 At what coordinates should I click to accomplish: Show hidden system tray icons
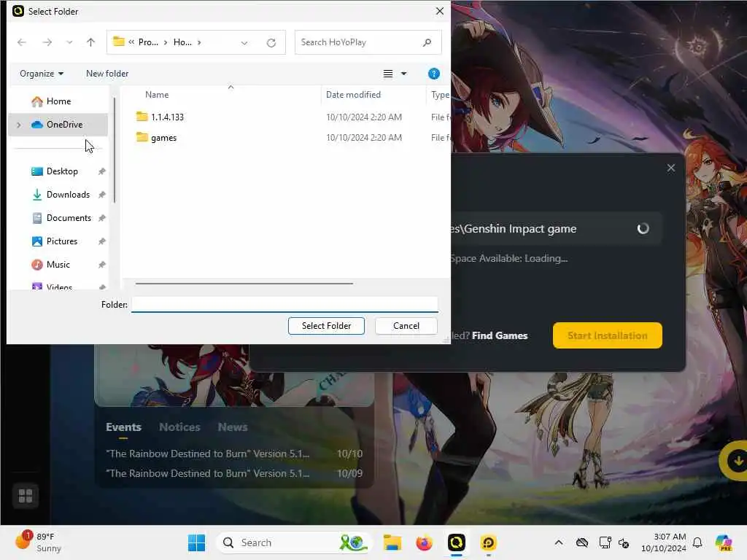tap(559, 542)
